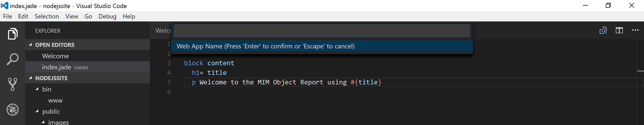Image resolution: width=644 pixels, height=125 pixels.
Task: Open the www file under bin
Action: (55, 100)
